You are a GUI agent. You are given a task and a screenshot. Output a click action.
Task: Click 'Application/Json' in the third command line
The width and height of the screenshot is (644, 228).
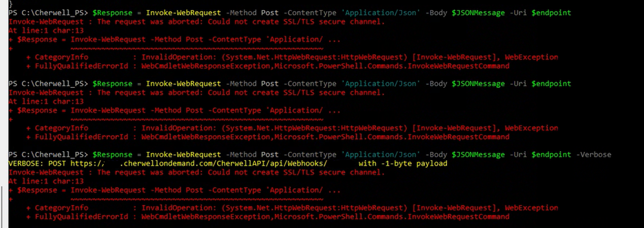point(381,154)
